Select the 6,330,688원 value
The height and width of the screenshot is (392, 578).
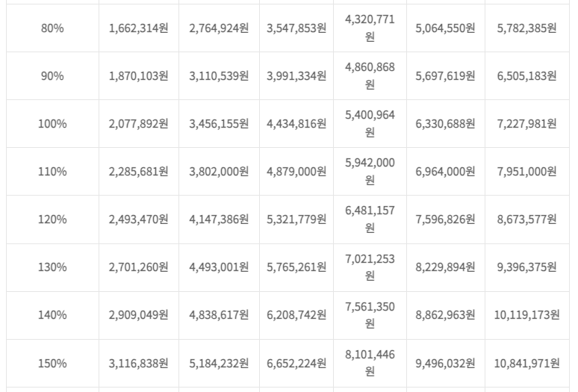click(445, 124)
